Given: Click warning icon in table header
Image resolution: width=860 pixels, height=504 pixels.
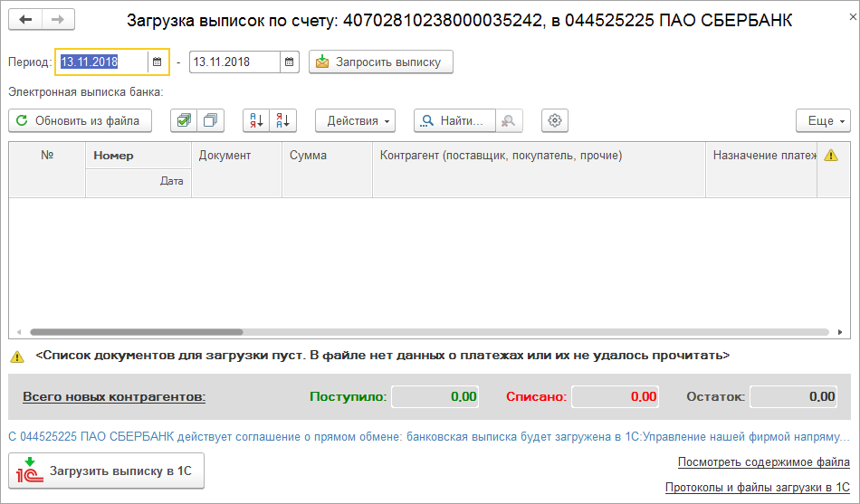Looking at the screenshot, I should tap(831, 156).
